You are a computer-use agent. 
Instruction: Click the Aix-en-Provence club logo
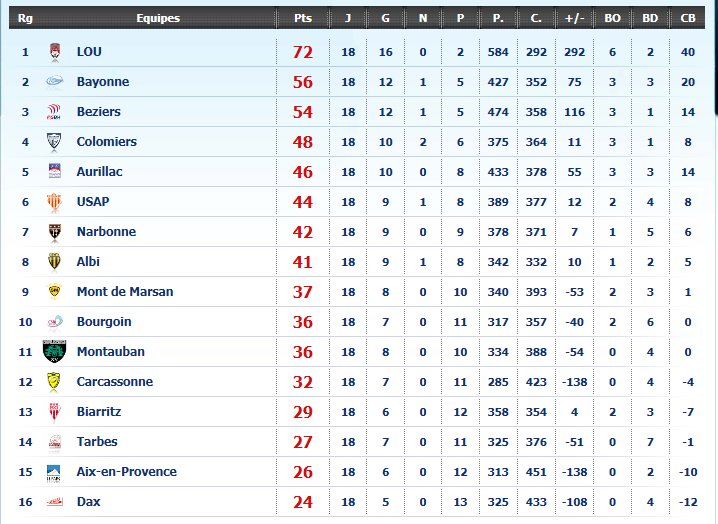click(x=54, y=473)
